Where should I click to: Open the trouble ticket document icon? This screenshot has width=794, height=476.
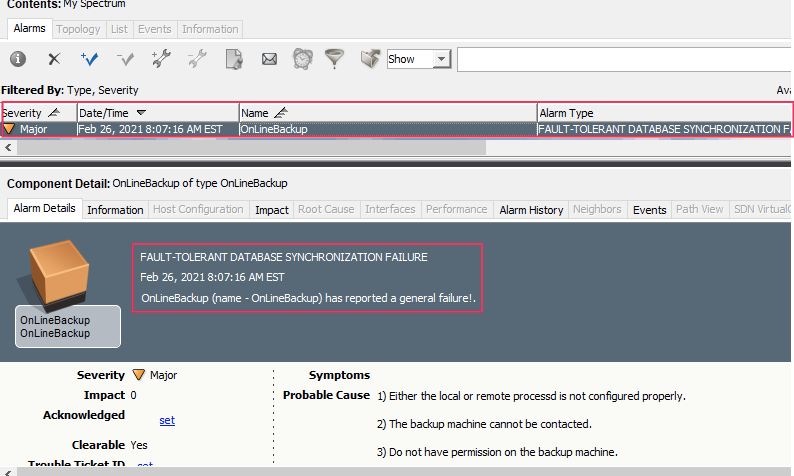pyautogui.click(x=233, y=60)
